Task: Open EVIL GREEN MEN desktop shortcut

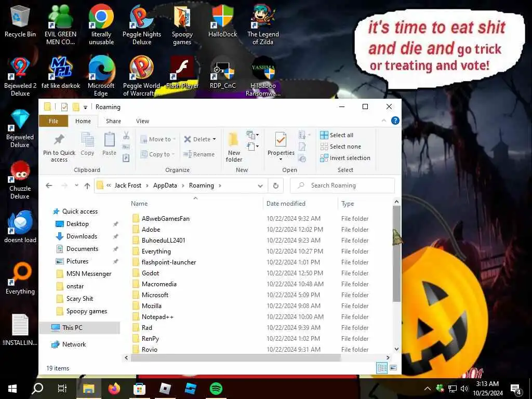Action: pos(60,24)
